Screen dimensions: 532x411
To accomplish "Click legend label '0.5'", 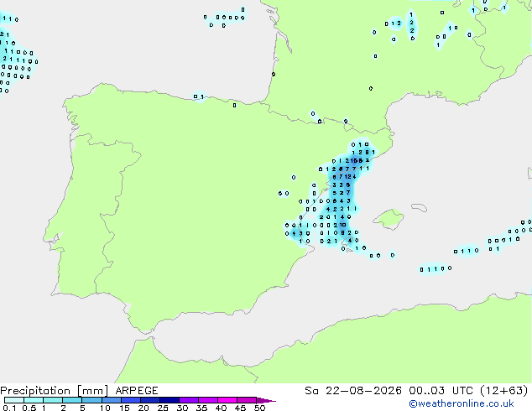I will point(29,408).
